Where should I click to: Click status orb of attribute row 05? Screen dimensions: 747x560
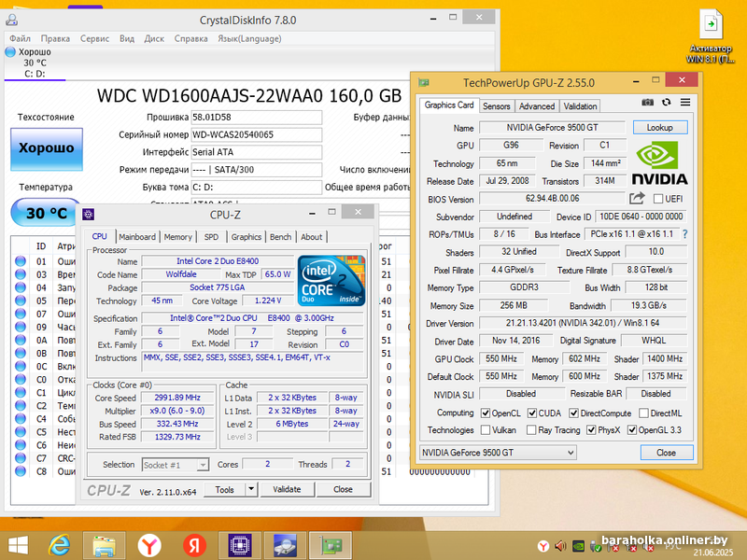click(20, 301)
